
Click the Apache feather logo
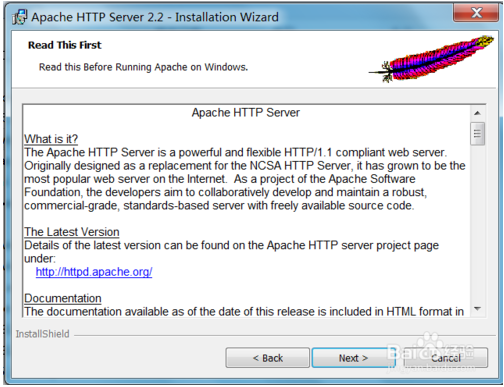[431, 59]
